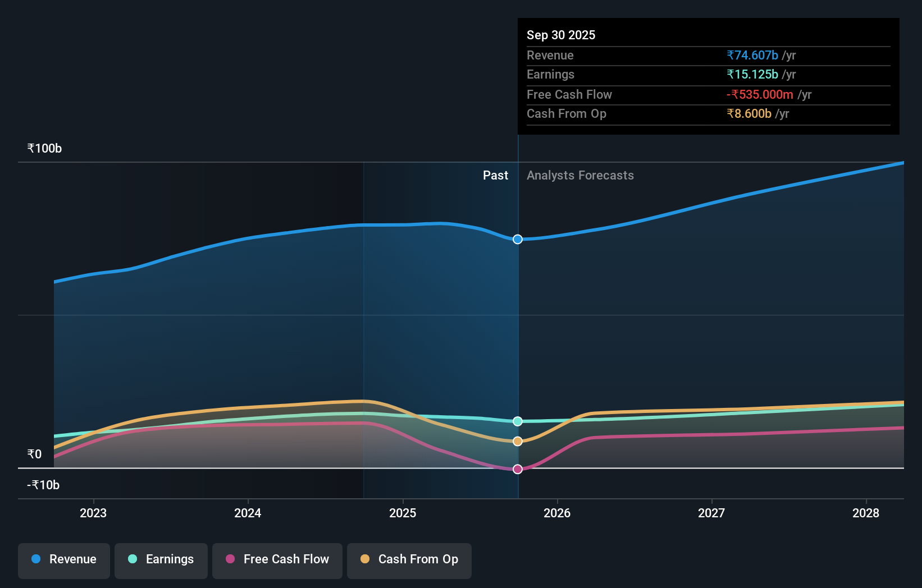
Task: Select the Revenue data point marker on the chart
Action: tap(517, 239)
